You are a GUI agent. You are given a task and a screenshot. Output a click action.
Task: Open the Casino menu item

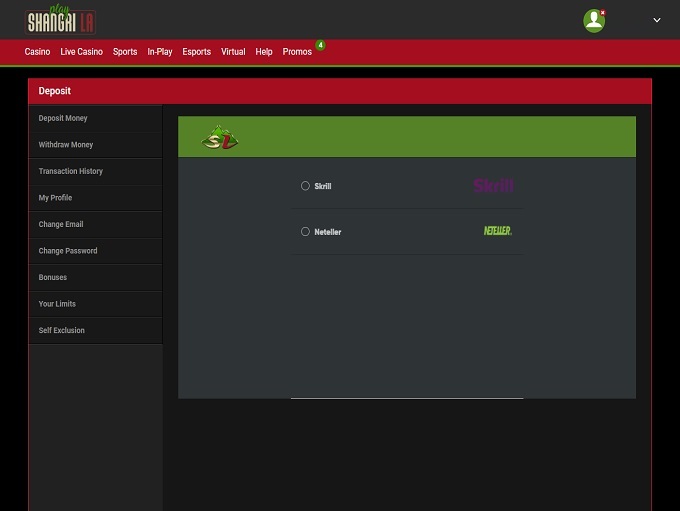pyautogui.click(x=37, y=52)
